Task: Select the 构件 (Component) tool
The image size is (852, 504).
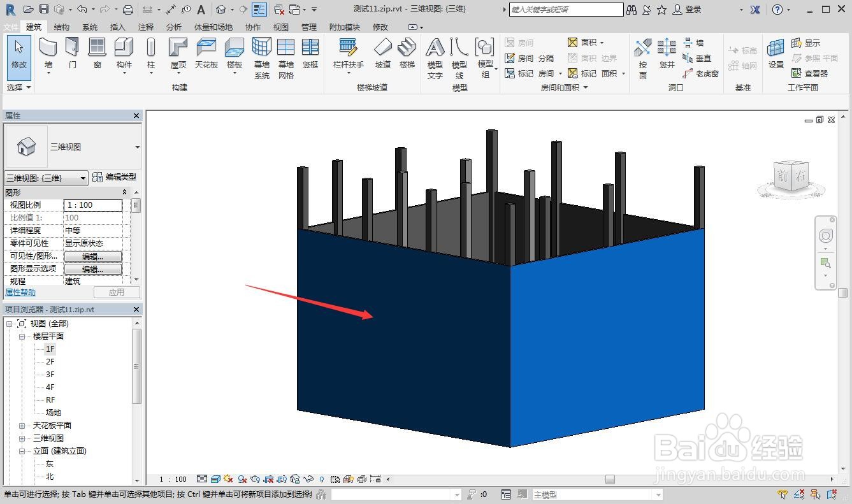Action: pyautogui.click(x=124, y=56)
